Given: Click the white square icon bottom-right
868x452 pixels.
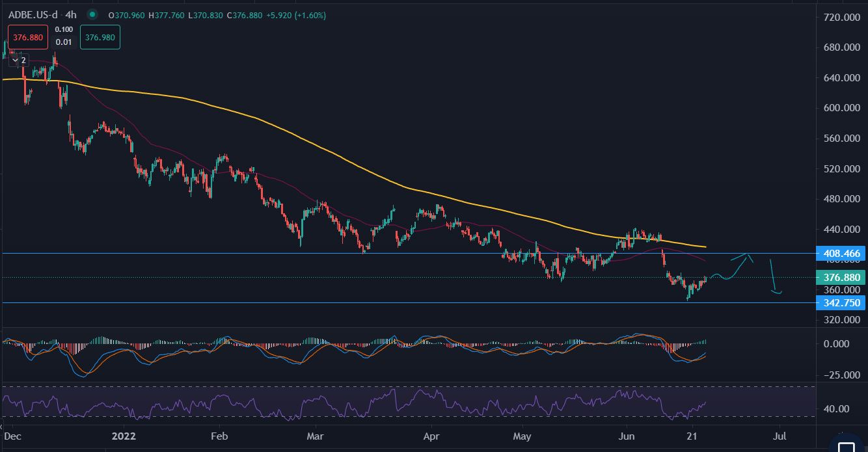Looking at the screenshot, I should pyautogui.click(x=845, y=447).
